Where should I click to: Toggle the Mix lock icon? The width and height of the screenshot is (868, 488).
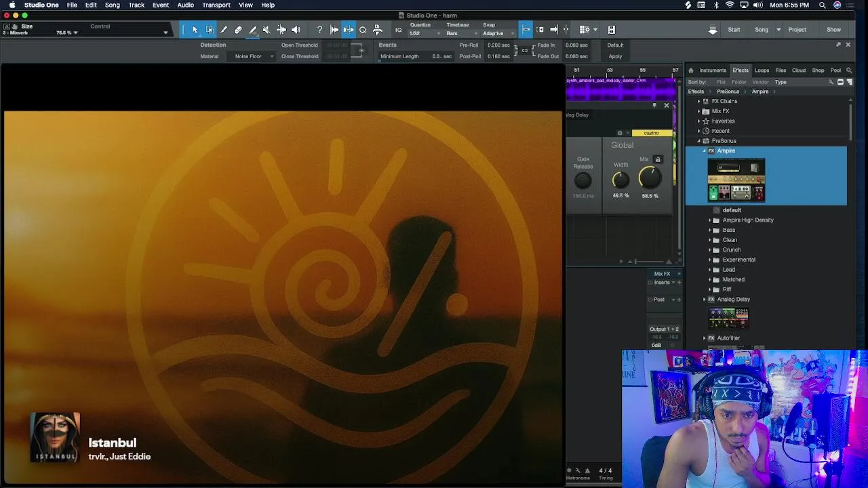[x=657, y=159]
